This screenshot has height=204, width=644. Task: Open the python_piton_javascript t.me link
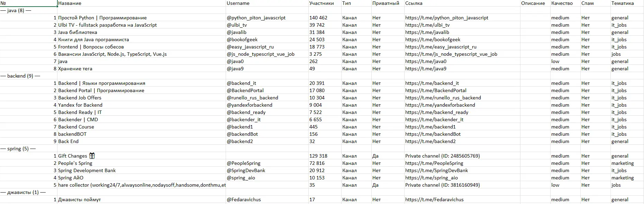click(x=446, y=18)
